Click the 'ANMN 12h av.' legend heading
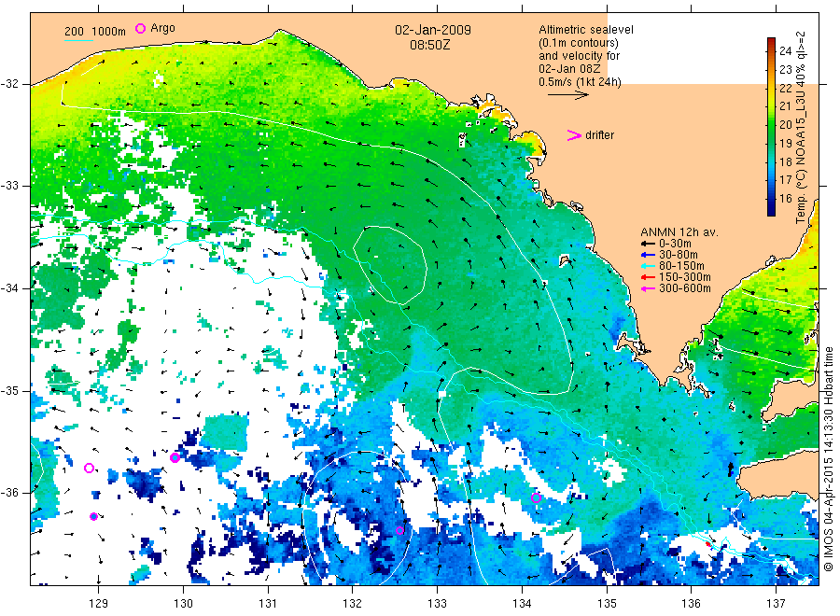 pos(679,232)
